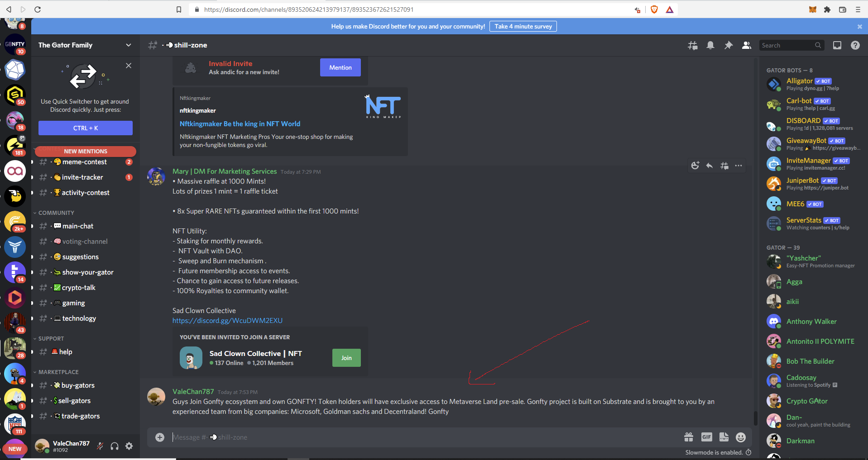This screenshot has height=460, width=868.
Task: Open the show-your-gator channel
Action: [85, 272]
